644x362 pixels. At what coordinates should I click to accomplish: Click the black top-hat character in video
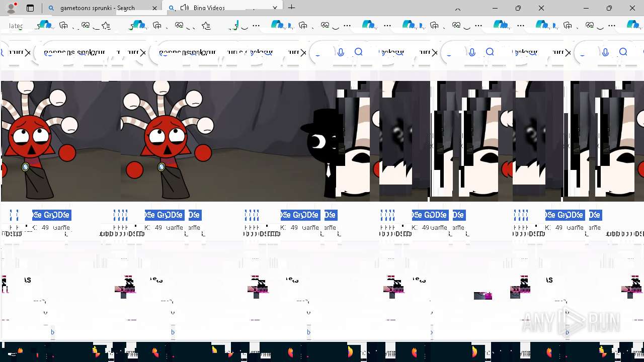pyautogui.click(x=320, y=153)
